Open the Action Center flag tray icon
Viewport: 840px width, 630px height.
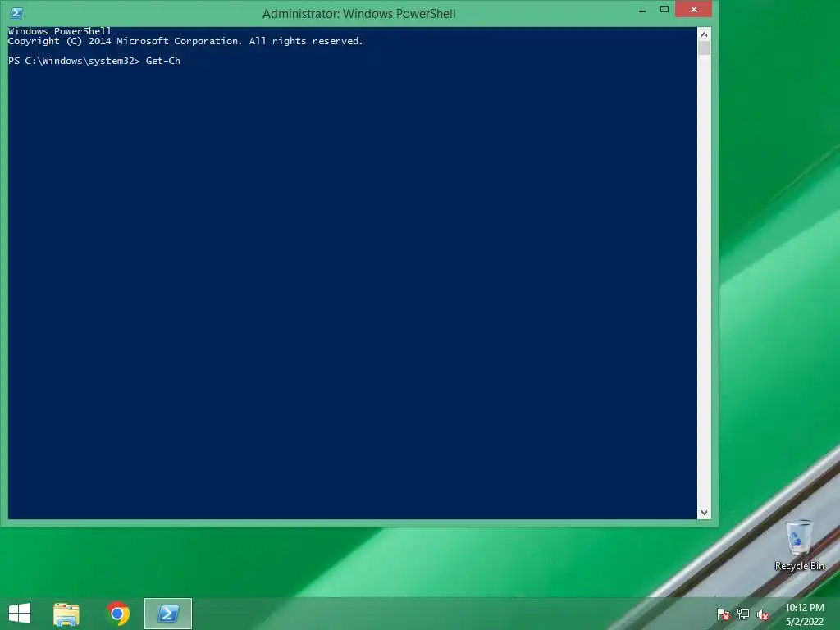pos(724,614)
